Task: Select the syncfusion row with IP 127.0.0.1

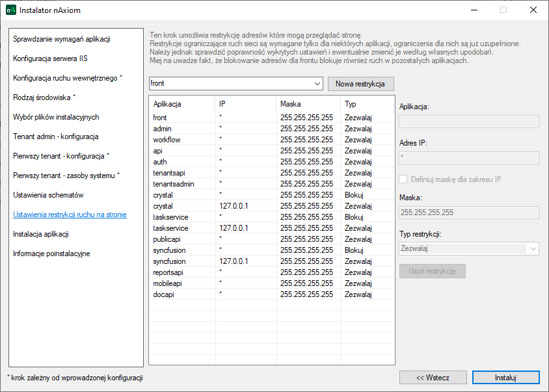Action: [x=272, y=261]
